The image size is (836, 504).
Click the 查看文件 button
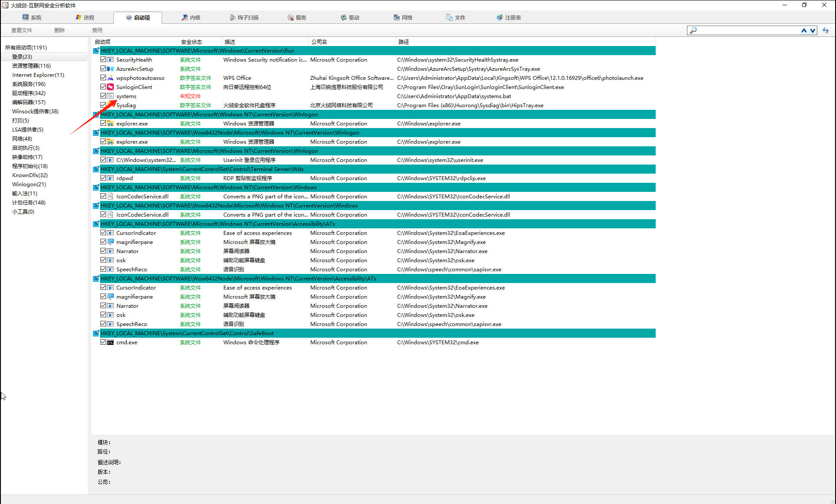click(22, 30)
